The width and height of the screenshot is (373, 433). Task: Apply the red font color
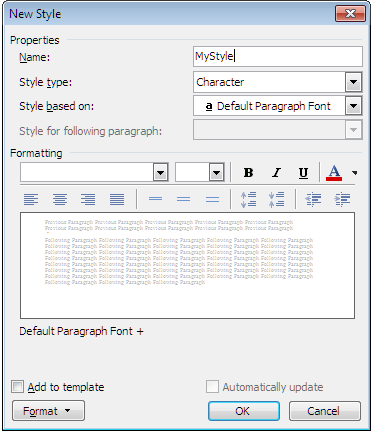click(334, 173)
